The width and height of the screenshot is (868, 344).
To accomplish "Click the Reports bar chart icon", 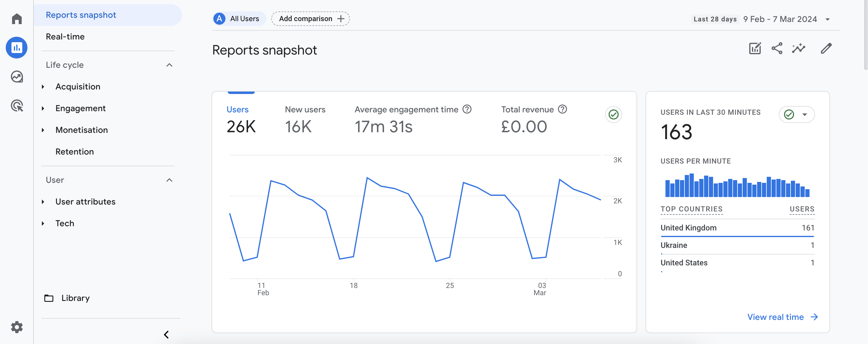I will click(x=17, y=48).
